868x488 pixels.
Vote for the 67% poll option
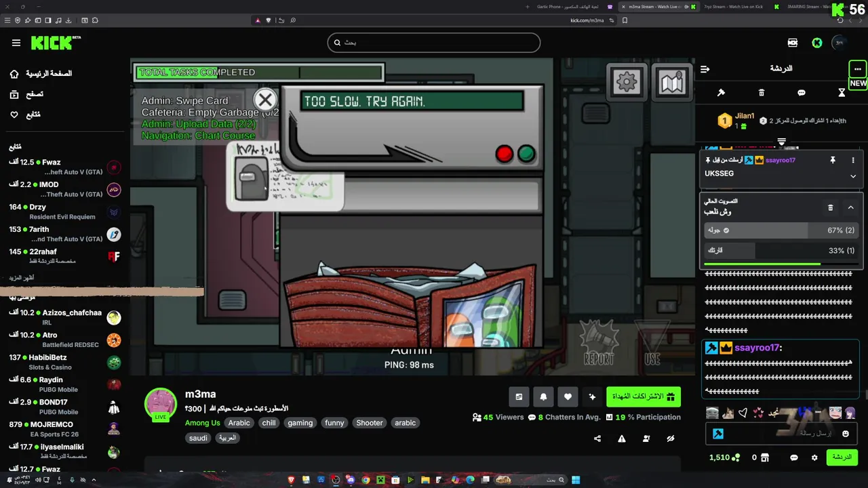(781, 230)
